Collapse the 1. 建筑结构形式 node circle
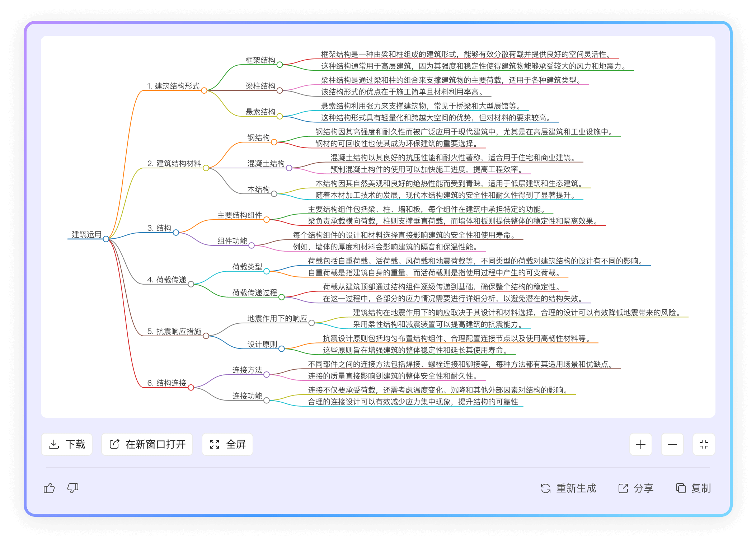The image size is (756, 543). 204,90
